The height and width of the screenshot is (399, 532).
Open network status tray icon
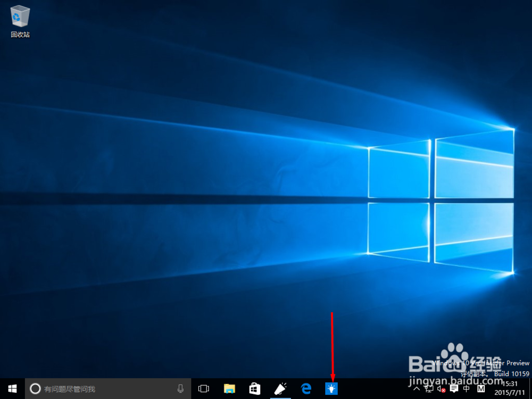coord(428,389)
